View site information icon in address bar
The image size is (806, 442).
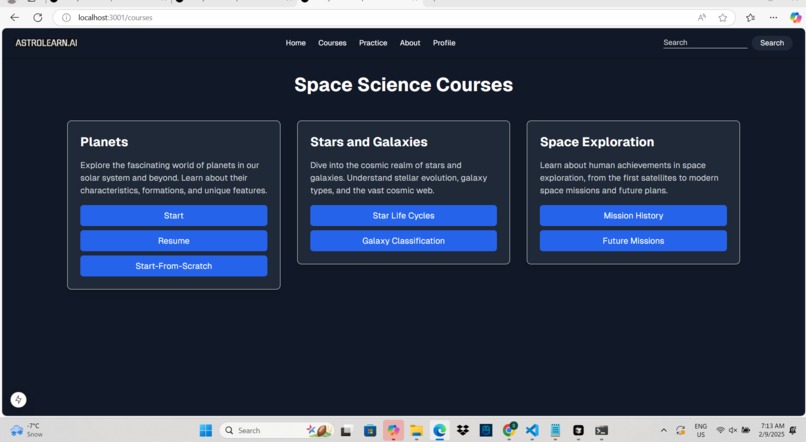66,17
